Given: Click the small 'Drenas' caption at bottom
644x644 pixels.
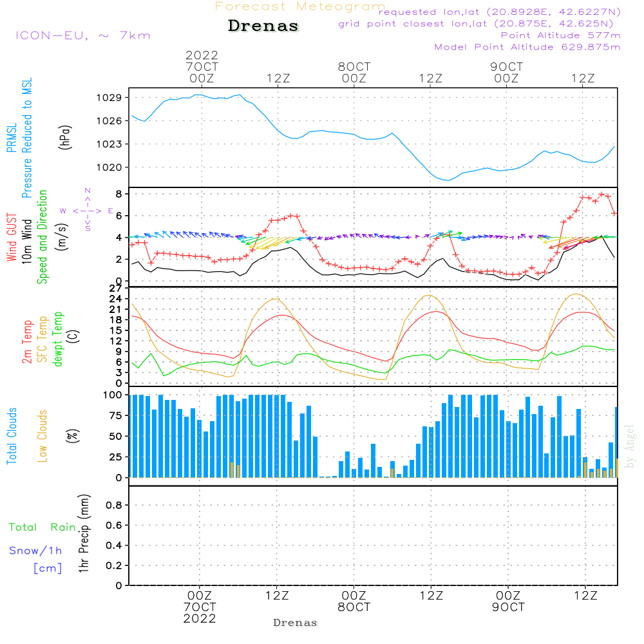Looking at the screenshot, I should (296, 623).
